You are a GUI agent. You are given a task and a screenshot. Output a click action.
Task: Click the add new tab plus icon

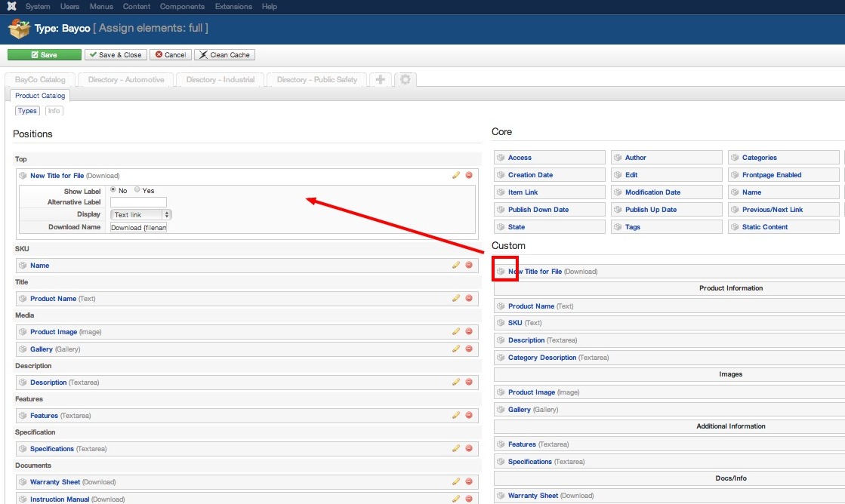coord(381,80)
